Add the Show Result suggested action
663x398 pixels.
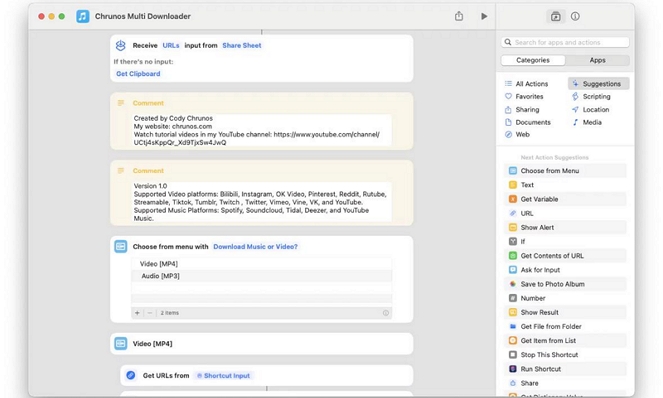click(565, 313)
